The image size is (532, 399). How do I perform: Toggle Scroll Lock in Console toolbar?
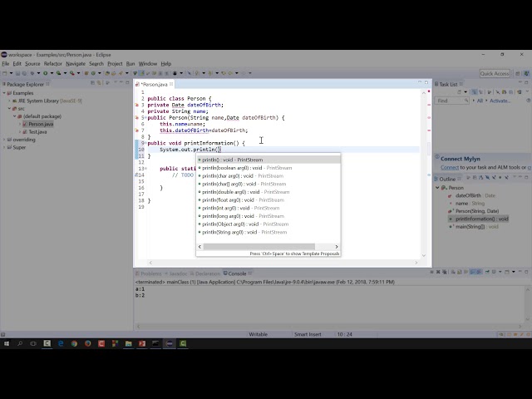[460, 272]
